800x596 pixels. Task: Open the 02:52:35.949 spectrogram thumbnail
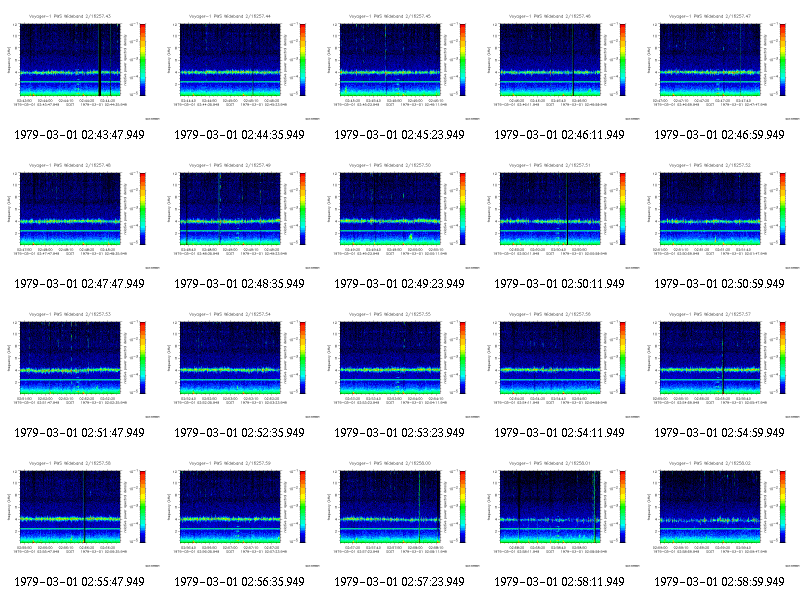(x=240, y=363)
